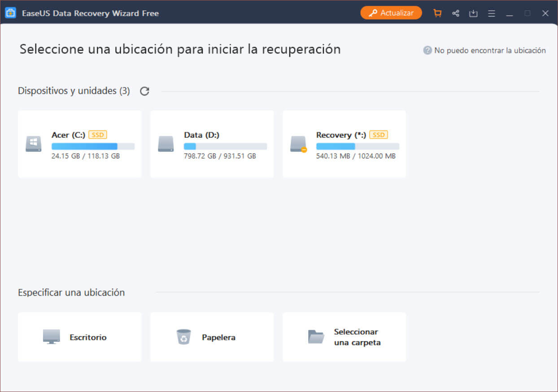Click the Data (D:) hard drive icon

166,144
